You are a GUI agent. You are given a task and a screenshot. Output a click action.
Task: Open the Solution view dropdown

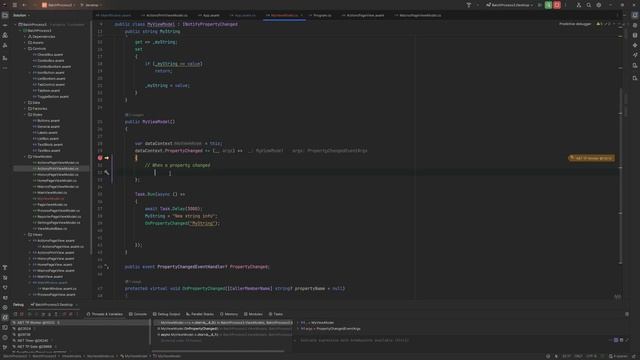(21, 15)
